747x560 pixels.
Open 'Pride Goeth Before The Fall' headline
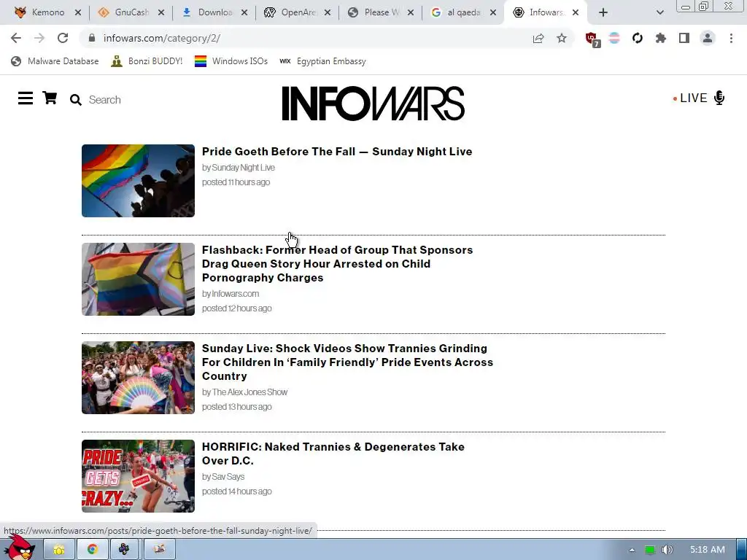coord(337,152)
